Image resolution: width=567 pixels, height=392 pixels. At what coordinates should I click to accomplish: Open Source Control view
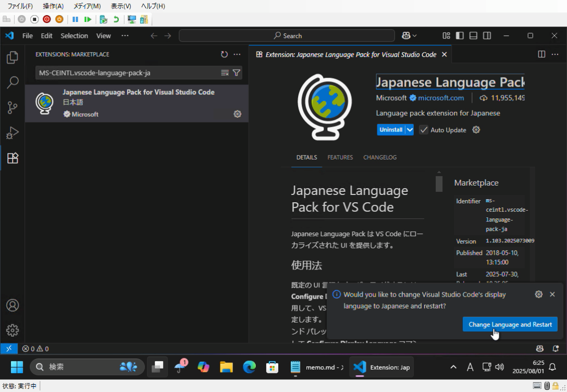tap(13, 107)
